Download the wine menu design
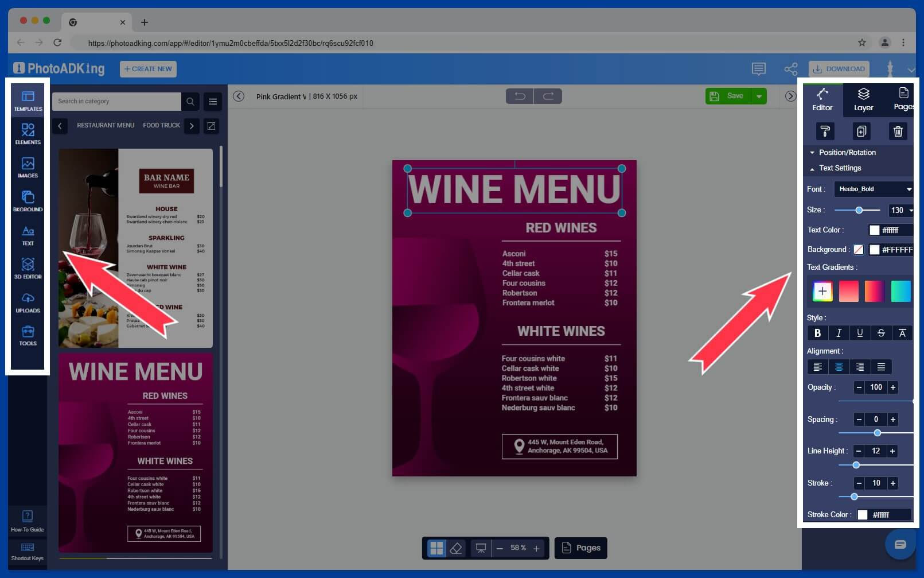 (x=839, y=68)
